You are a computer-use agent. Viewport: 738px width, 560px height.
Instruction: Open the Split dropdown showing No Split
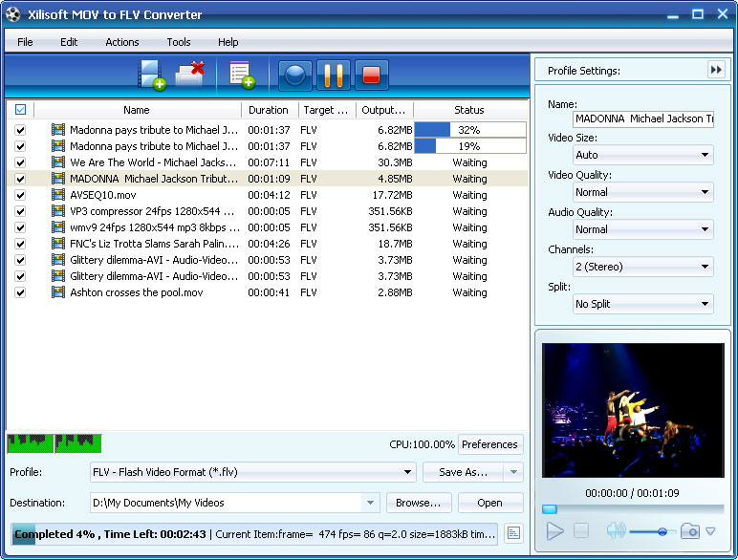(642, 304)
